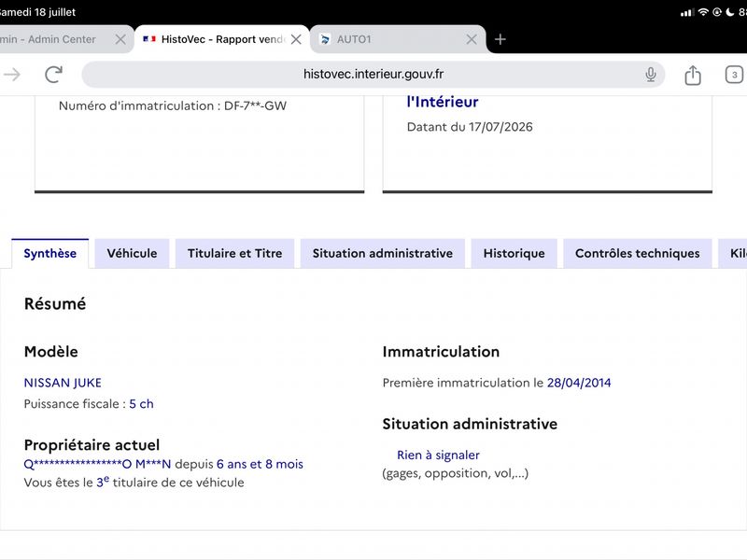Open the Historique tab

click(x=514, y=253)
